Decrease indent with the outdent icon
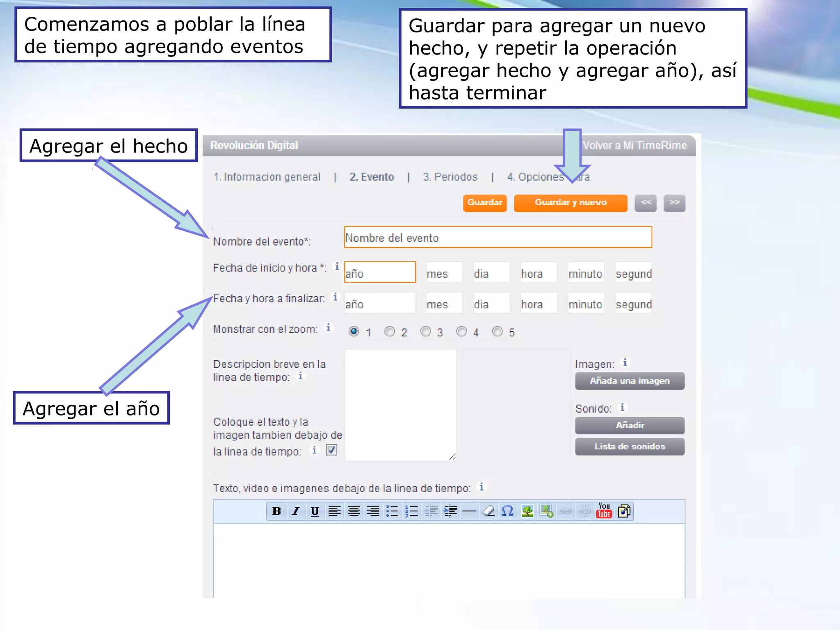 tap(431, 511)
